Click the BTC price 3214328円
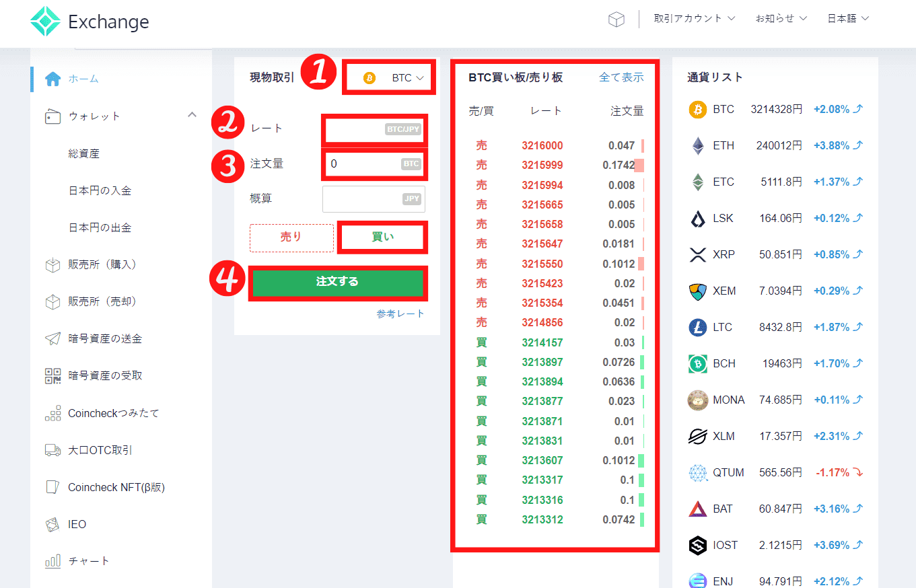This screenshot has height=588, width=916. click(x=776, y=109)
